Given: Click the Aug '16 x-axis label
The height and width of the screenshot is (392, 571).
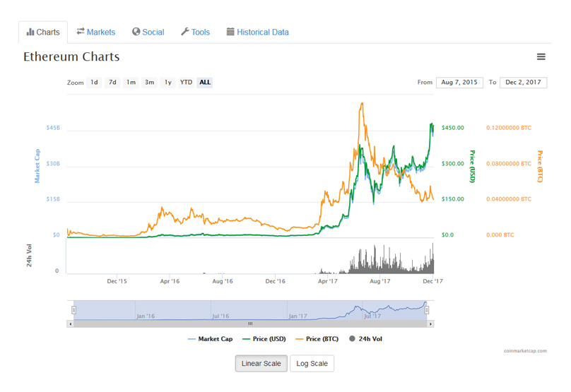Looking at the screenshot, I should coord(223,281).
